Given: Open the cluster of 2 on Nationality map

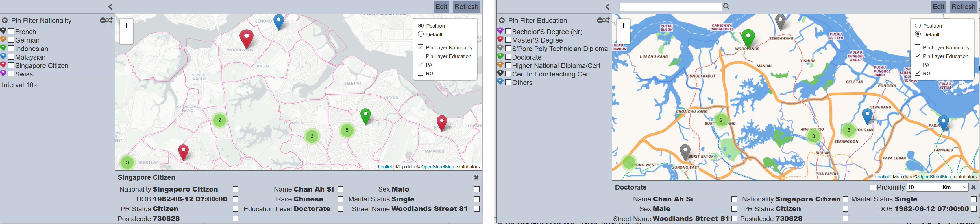Looking at the screenshot, I should click(219, 120).
